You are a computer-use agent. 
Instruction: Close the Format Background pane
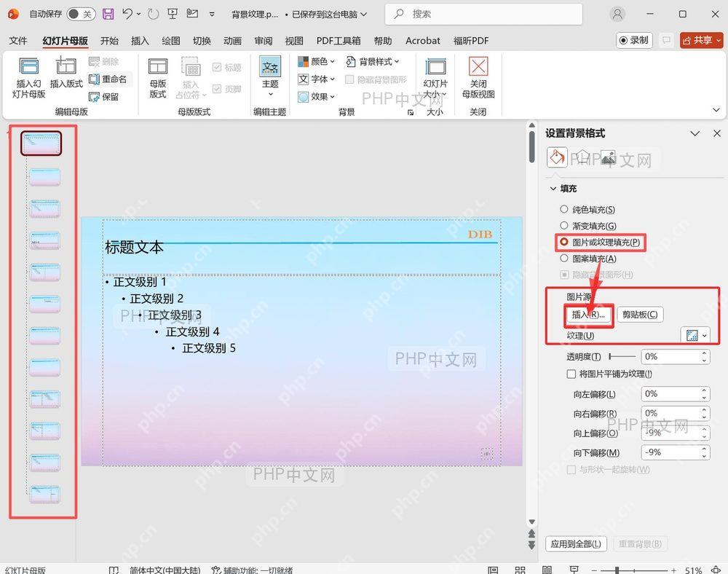point(716,133)
